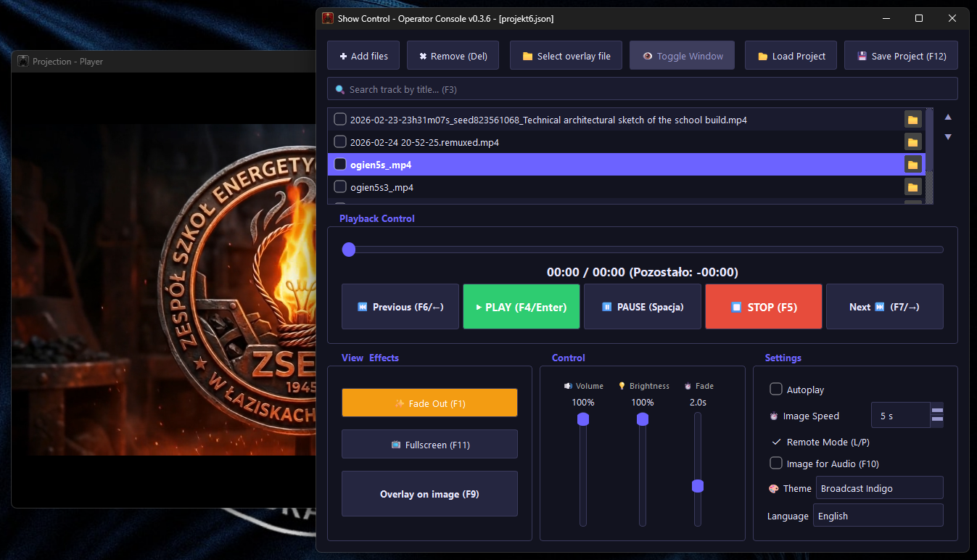977x560 pixels.
Task: Trigger Fade Out (F1) effect
Action: click(x=429, y=403)
